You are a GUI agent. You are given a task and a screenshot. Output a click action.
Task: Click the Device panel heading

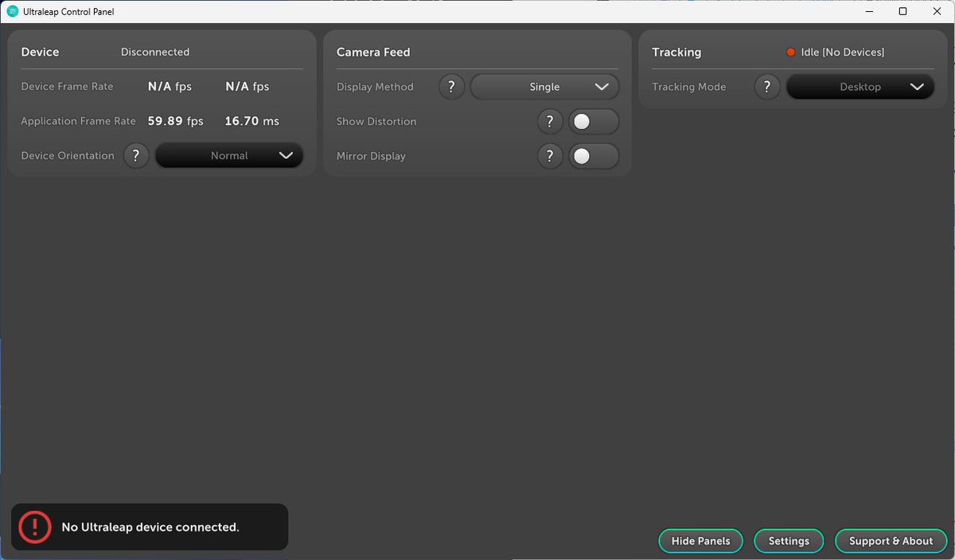pyautogui.click(x=40, y=52)
